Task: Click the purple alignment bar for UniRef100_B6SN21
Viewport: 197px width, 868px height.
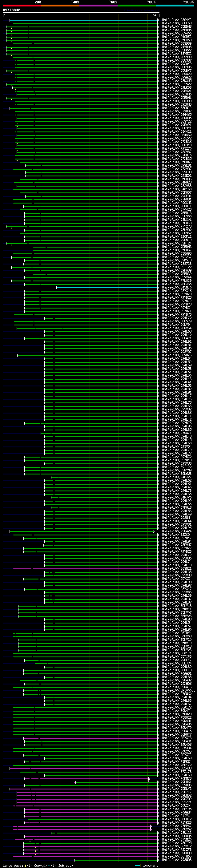Action: tap(86, 568)
